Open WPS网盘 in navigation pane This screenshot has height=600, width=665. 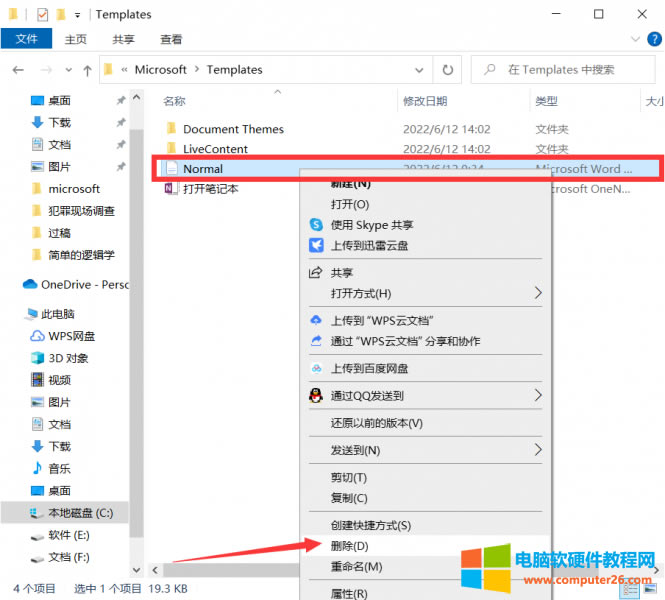71,336
